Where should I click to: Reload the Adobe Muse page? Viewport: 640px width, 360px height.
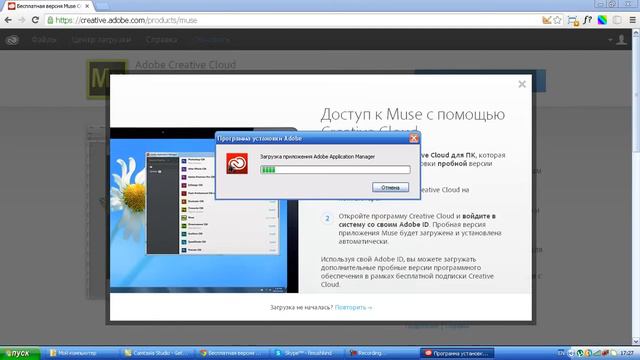pos(35,20)
